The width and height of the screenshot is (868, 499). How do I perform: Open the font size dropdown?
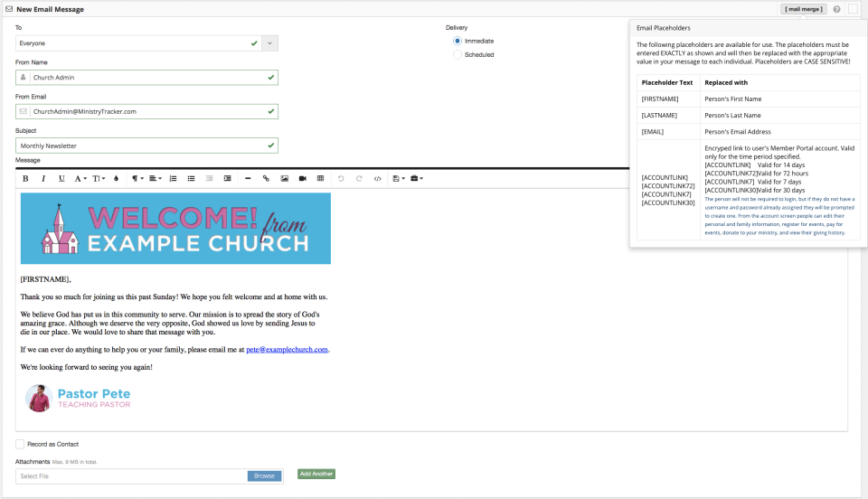(x=99, y=179)
